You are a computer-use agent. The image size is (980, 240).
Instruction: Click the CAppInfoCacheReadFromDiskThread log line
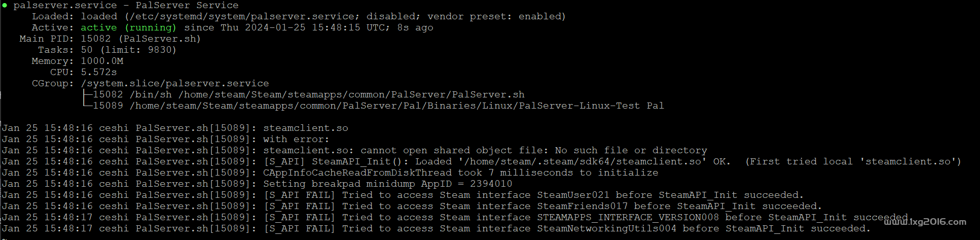(x=330, y=173)
